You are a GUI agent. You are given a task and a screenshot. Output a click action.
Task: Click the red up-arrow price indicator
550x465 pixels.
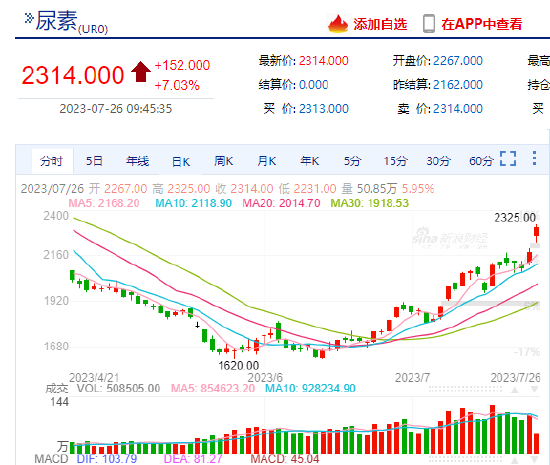pos(141,72)
